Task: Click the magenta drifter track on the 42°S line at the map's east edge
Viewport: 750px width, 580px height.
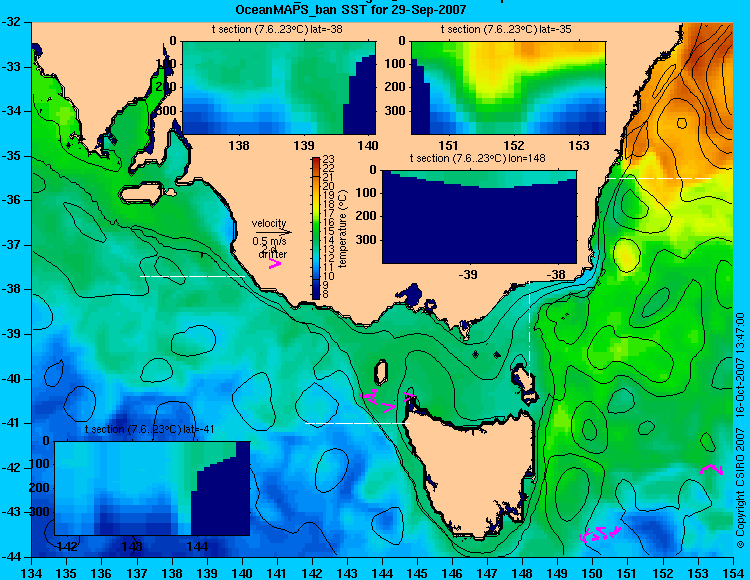Action: (x=711, y=469)
